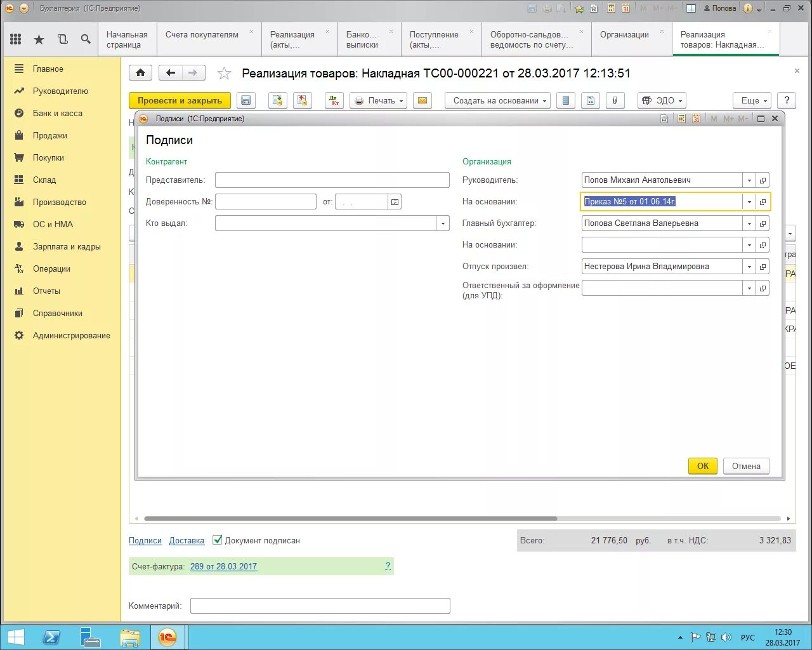Screen dimensions: 812x650
Task: Open calculator in Подписи dialog title
Action: [681, 119]
